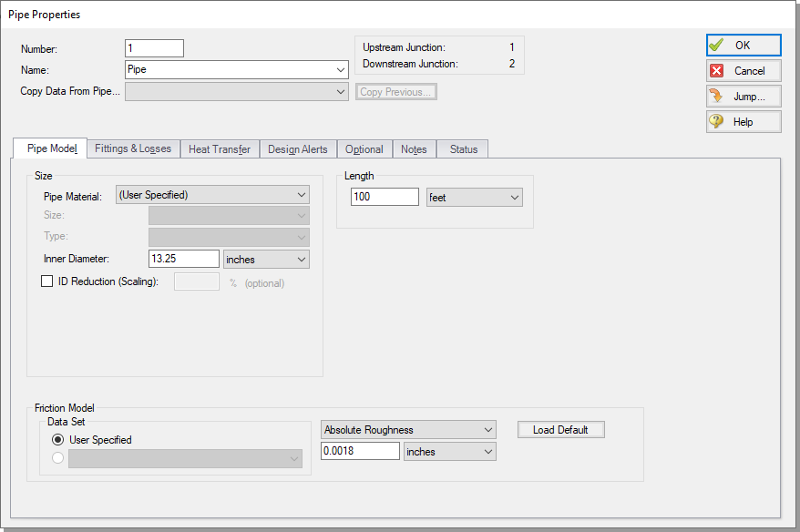Click the Load Default button
800x532 pixels.
tap(560, 429)
